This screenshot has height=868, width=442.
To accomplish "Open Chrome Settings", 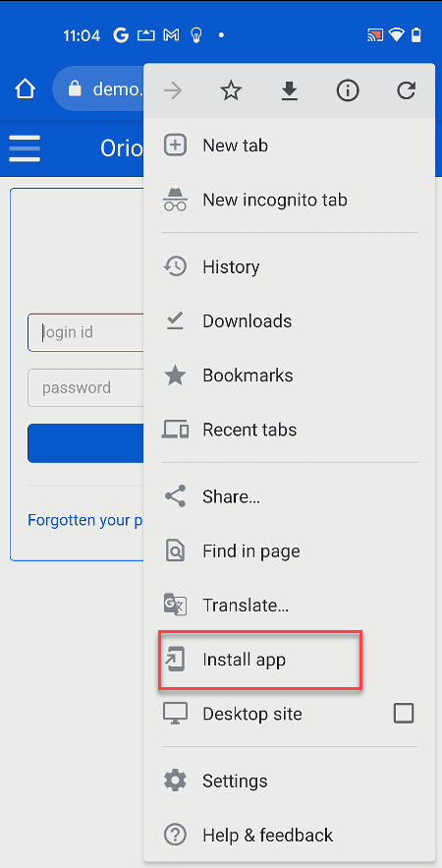I will coord(290,781).
